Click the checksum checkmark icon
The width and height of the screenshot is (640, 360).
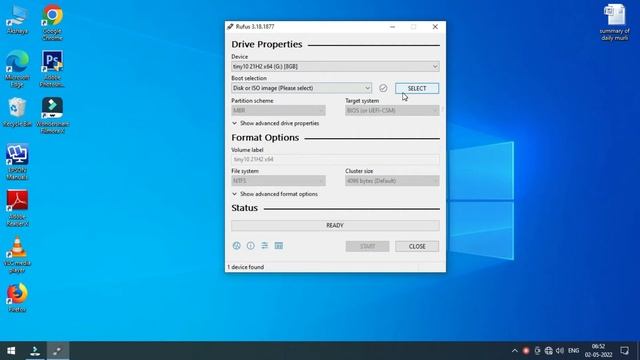point(383,88)
